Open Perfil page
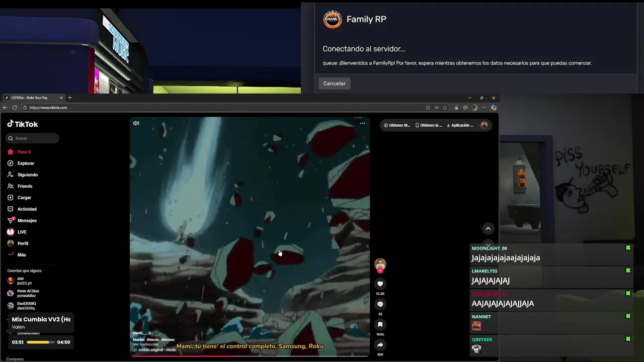The width and height of the screenshot is (644, 362). (18, 243)
